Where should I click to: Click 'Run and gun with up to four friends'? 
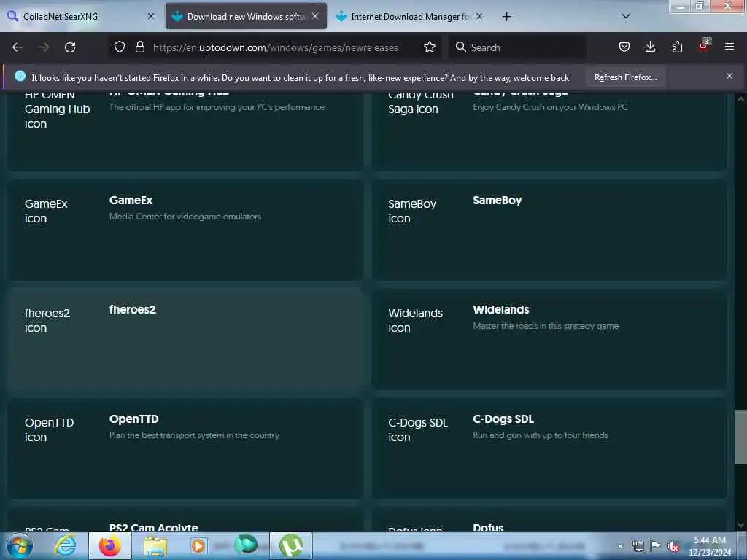point(541,435)
